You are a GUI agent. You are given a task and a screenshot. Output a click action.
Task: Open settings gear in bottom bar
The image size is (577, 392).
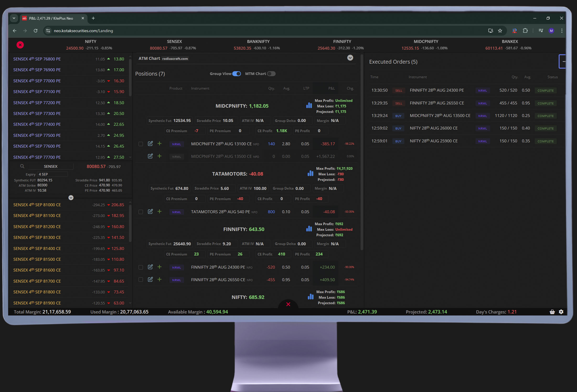tap(561, 312)
